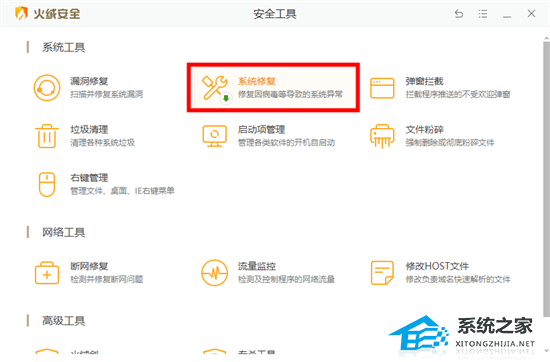550x362 pixels.
Task: Open 启动项管理 title text
Action: coord(261,130)
